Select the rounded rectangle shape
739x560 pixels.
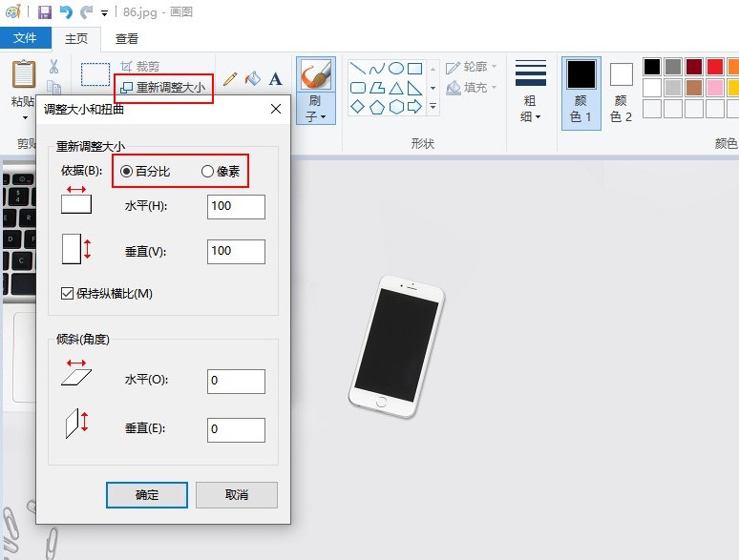click(358, 88)
